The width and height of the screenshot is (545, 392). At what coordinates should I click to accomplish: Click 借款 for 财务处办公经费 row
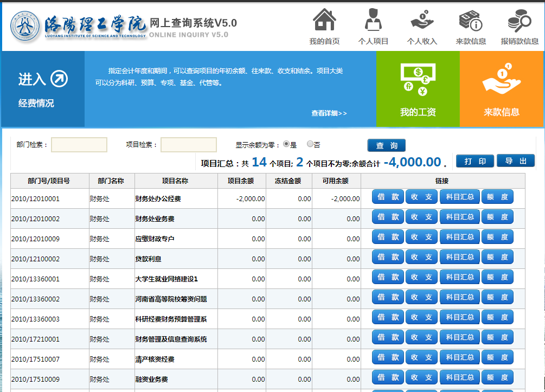(388, 197)
